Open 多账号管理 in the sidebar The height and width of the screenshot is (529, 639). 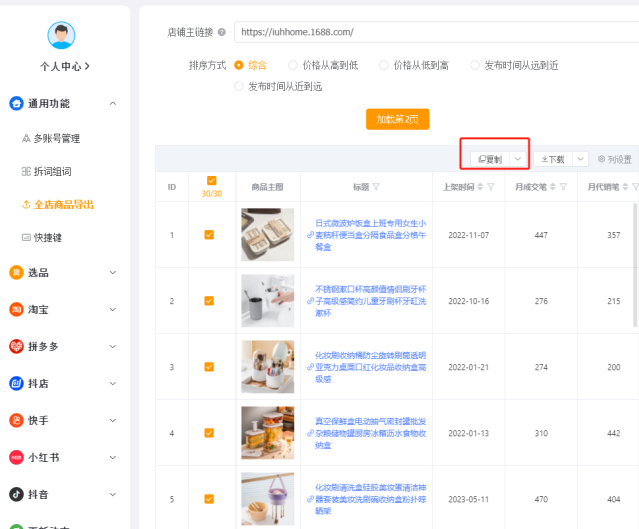56,138
